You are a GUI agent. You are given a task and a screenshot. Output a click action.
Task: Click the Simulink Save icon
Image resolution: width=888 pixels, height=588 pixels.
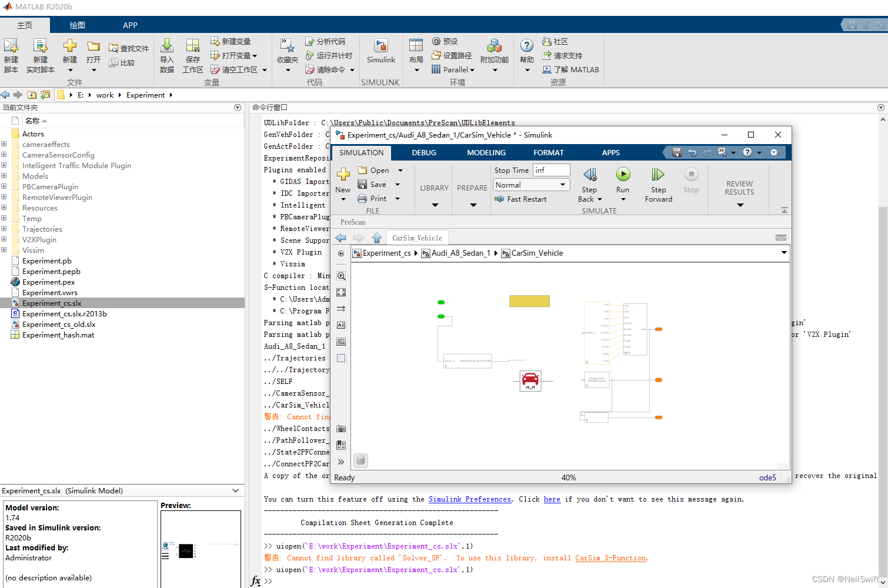click(x=363, y=184)
